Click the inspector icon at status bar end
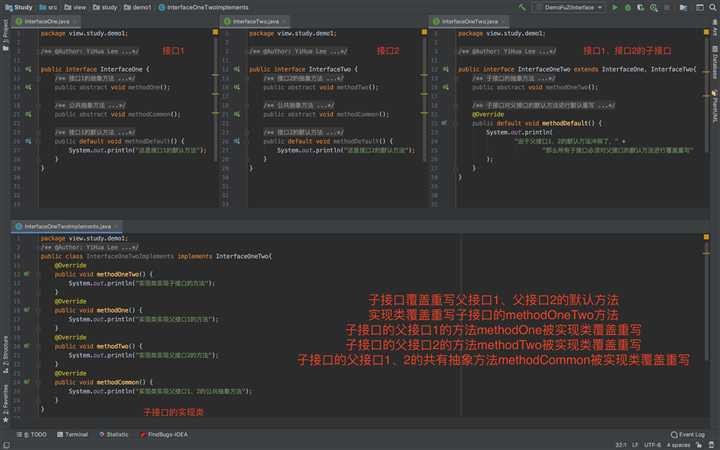Viewport: 720px width, 450px height. coord(712,444)
